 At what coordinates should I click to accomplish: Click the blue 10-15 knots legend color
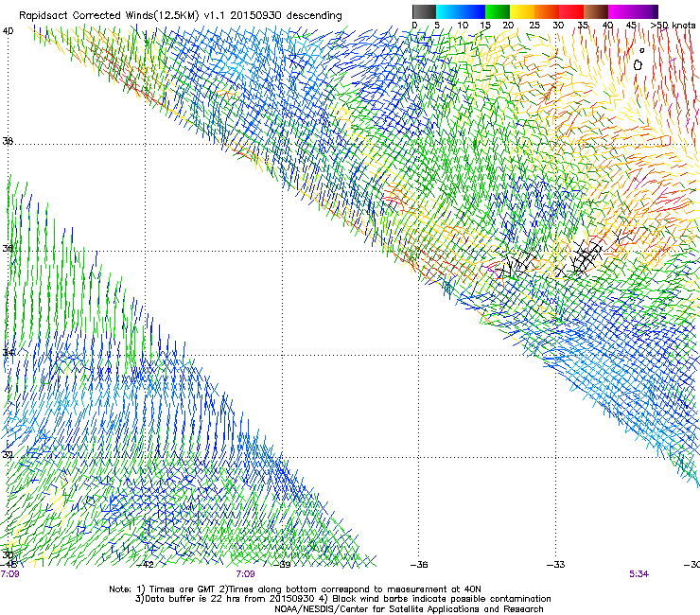[x=473, y=11]
